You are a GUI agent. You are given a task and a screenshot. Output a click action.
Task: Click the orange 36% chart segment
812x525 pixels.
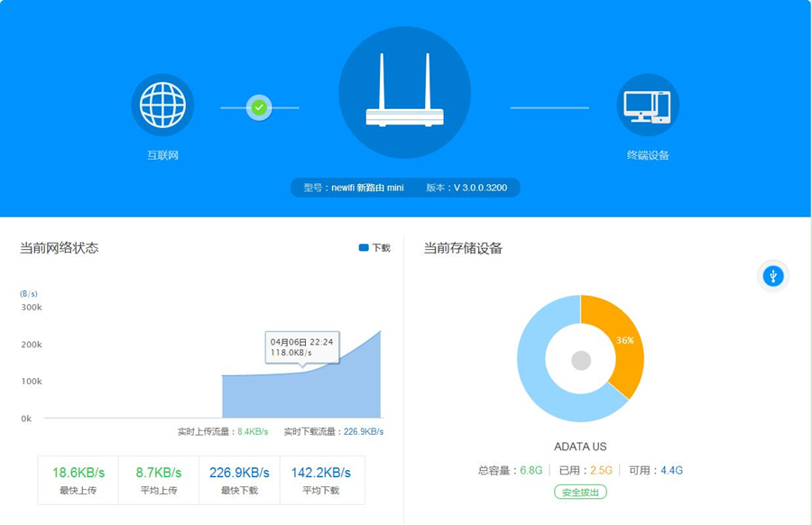(x=623, y=341)
